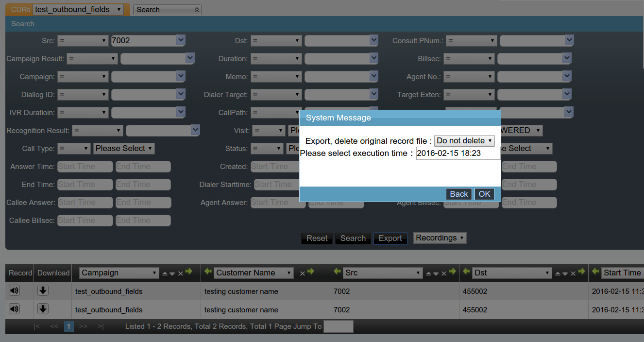Click green left arrow in Customer Name header
The image size is (644, 342).
[x=208, y=272]
